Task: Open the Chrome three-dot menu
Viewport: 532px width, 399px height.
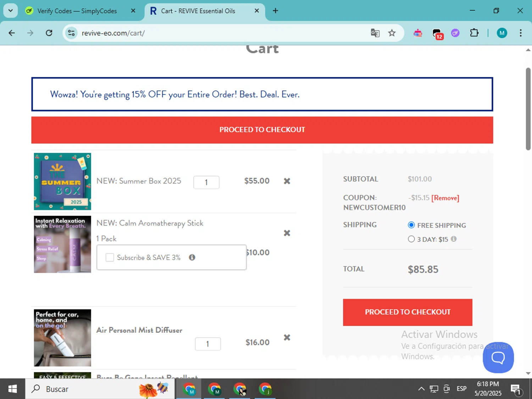Action: (x=520, y=33)
